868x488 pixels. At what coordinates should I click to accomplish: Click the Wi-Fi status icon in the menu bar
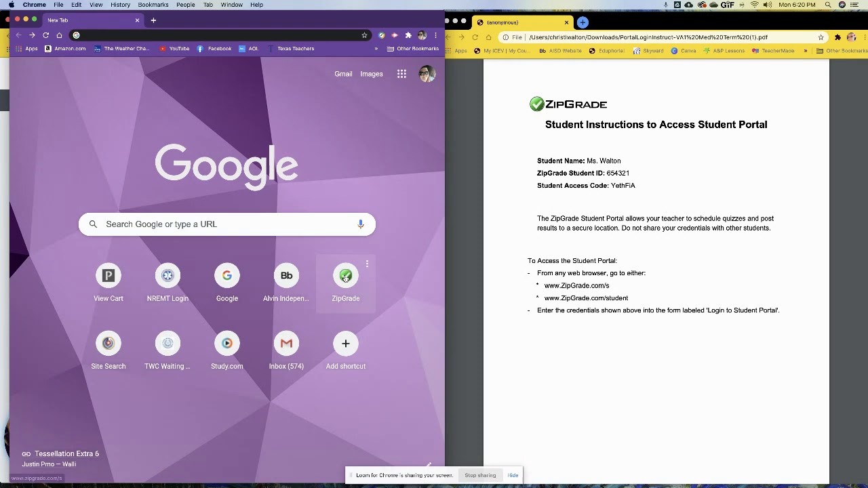point(754,5)
